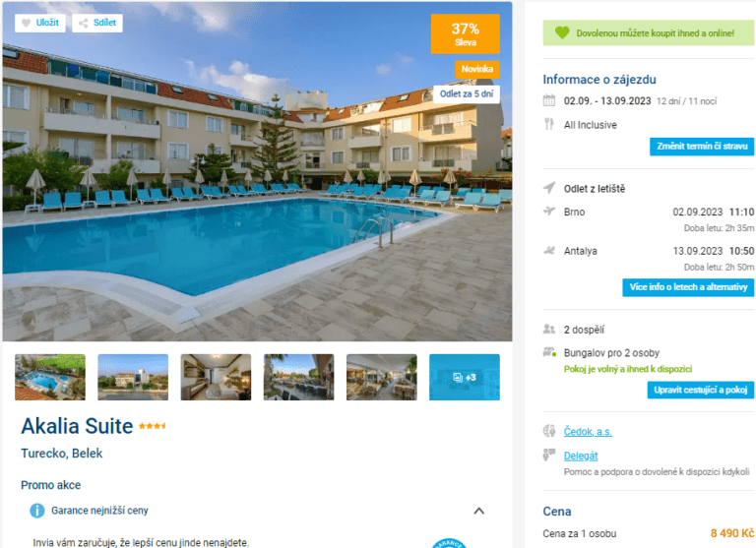The width and height of the screenshot is (756, 548).
Task: Click the travellers icon beside 2 dospělí
Action: [x=549, y=330]
